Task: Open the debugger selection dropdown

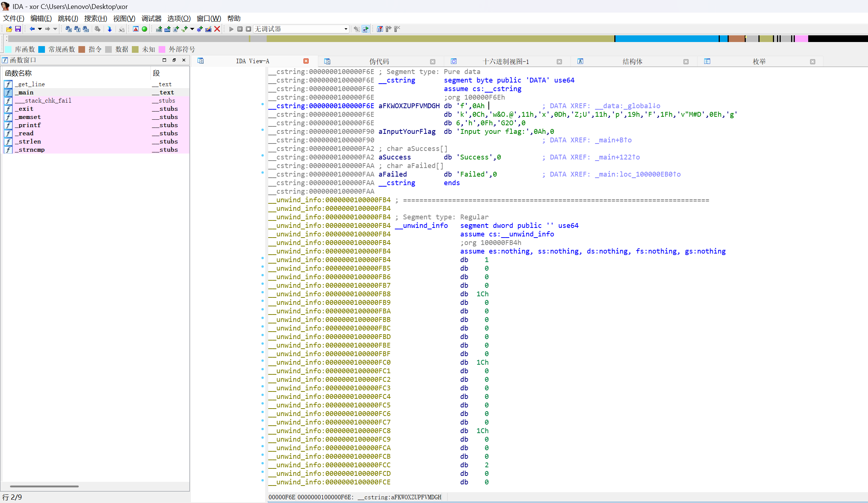Action: coord(346,29)
